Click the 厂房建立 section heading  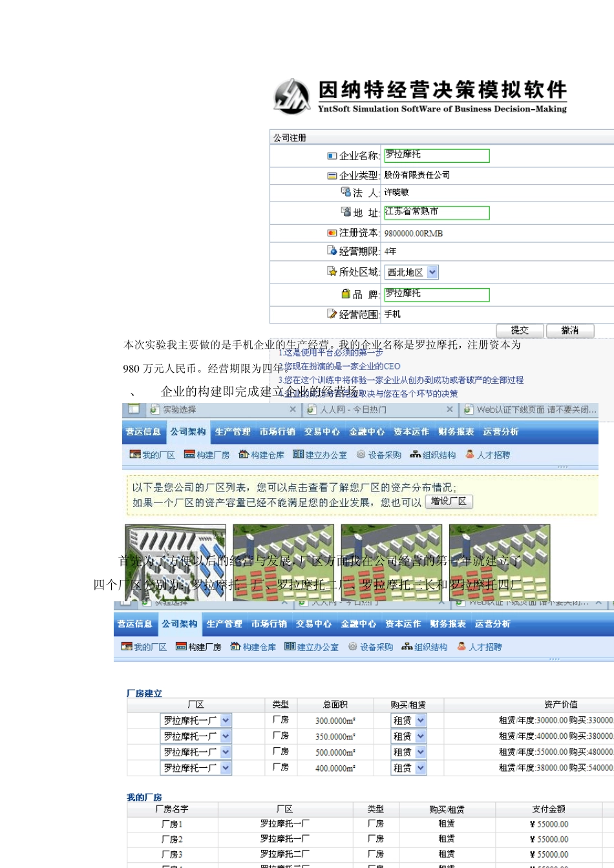[144, 693]
